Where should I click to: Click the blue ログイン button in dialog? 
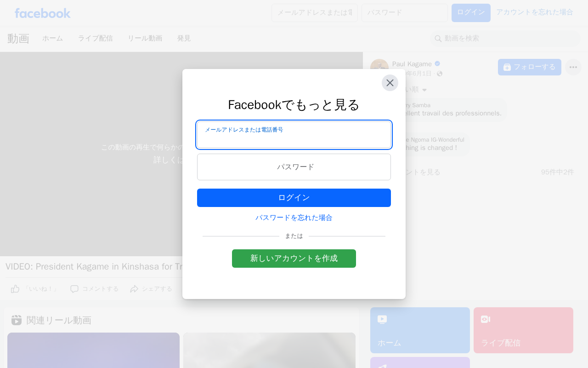pyautogui.click(x=294, y=198)
